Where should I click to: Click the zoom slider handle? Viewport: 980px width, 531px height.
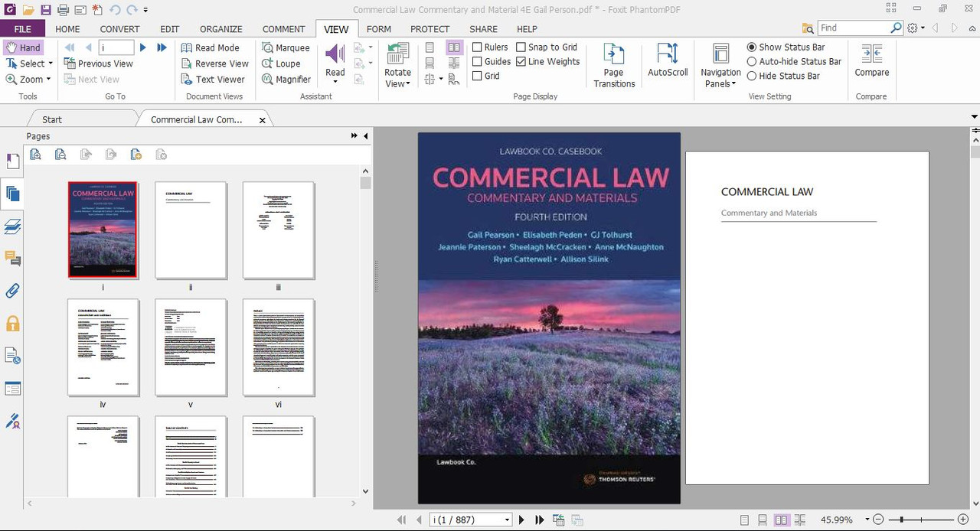pos(903,520)
